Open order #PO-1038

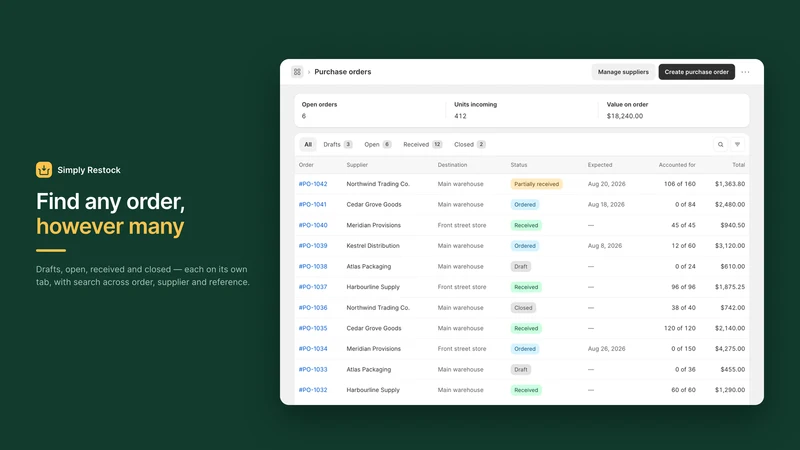coord(313,266)
